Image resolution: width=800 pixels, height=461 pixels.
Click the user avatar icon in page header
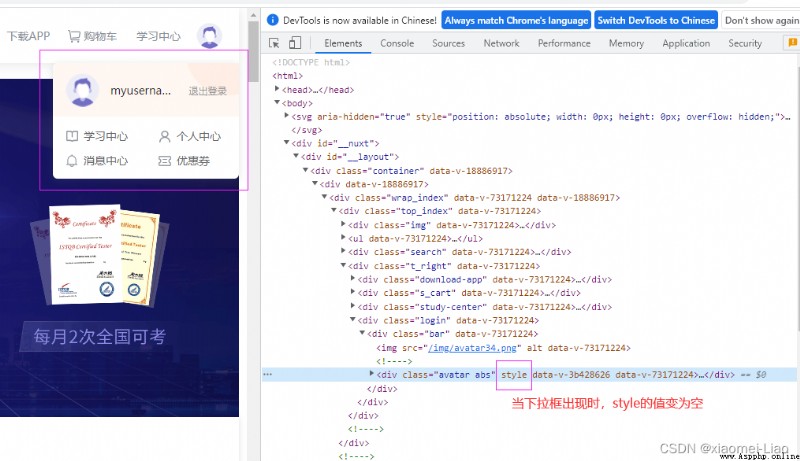pyautogui.click(x=209, y=36)
